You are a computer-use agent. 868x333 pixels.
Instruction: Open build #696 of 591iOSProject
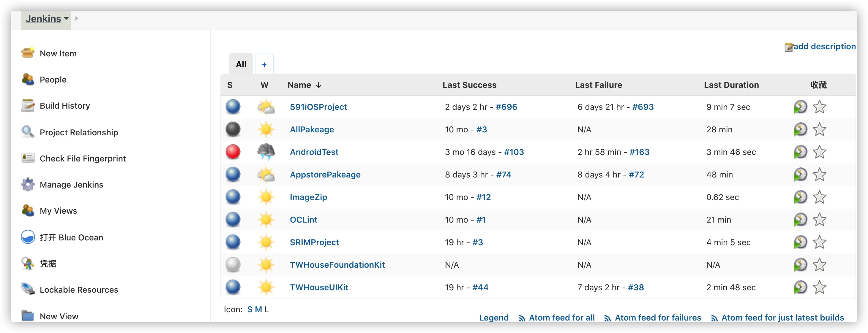(506, 107)
